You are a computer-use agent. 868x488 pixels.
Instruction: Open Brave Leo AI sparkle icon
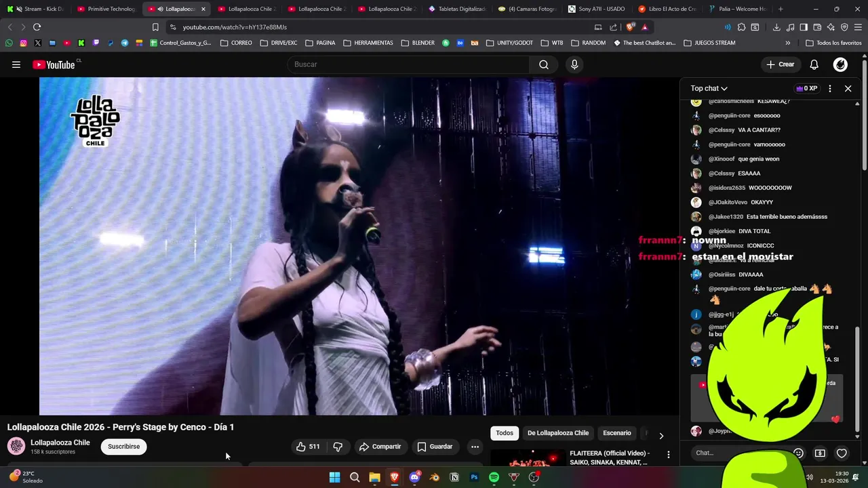(x=831, y=27)
